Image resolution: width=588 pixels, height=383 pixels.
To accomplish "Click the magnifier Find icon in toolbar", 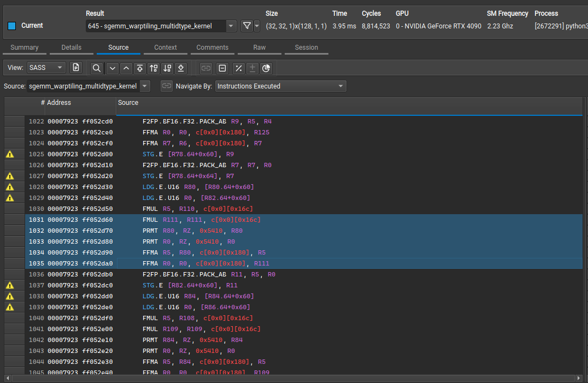I will [x=96, y=68].
